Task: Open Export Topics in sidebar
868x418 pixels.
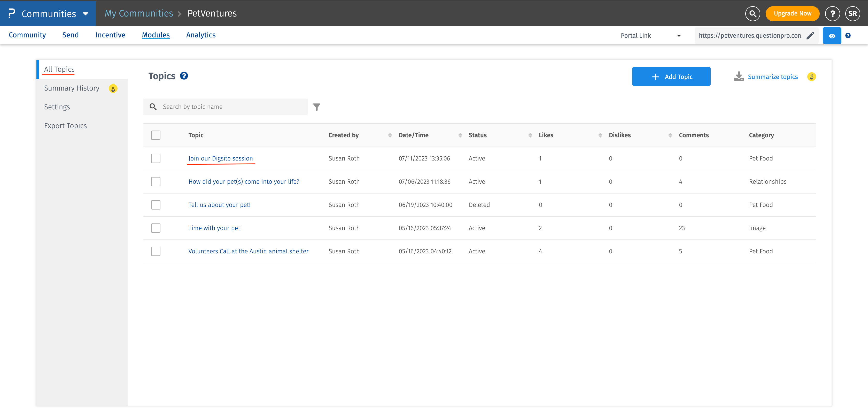Action: [x=65, y=126]
